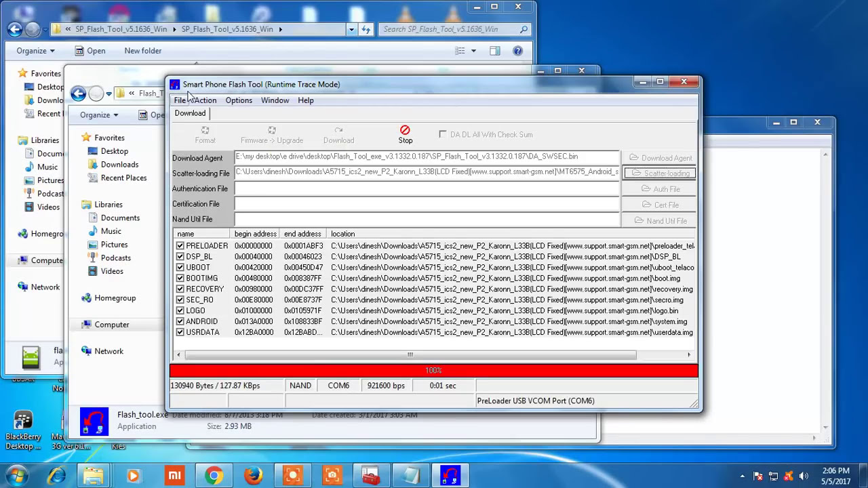Click the Download toolbar icon in Flash Tool
868x488 pixels.
click(338, 134)
